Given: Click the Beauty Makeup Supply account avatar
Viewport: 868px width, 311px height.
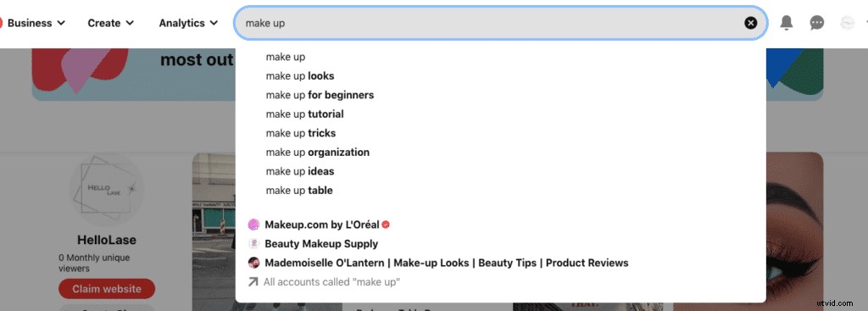Looking at the screenshot, I should pyautogui.click(x=253, y=243).
